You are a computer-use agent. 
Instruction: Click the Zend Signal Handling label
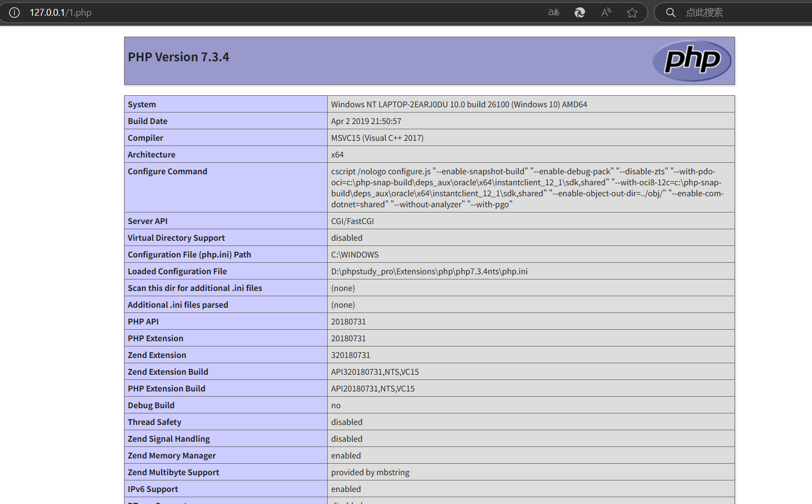[x=169, y=439]
